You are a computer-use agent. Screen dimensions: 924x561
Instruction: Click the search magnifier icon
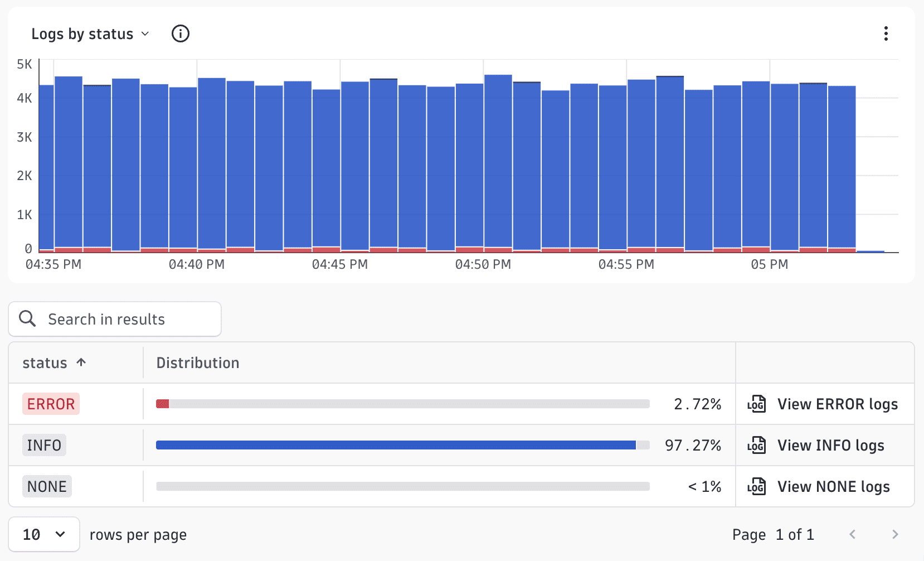point(27,318)
